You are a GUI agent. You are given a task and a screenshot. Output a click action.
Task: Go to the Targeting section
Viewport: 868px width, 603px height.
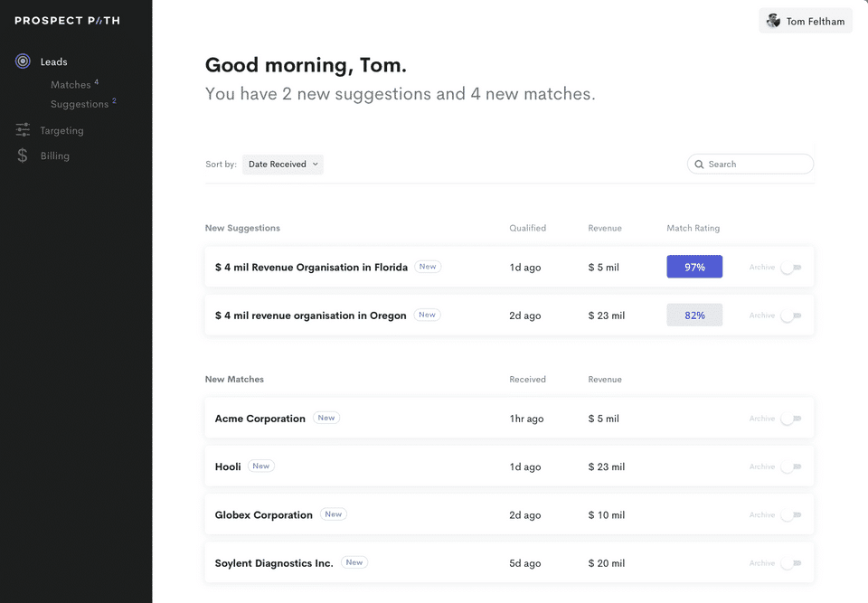coord(61,130)
